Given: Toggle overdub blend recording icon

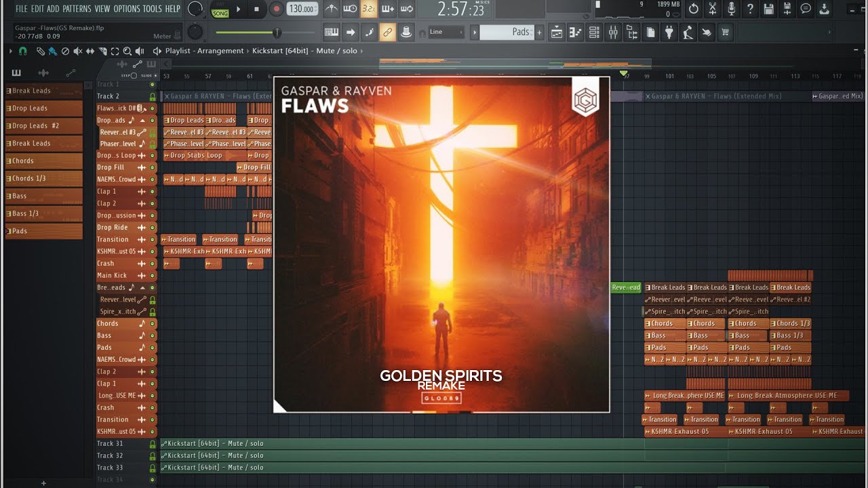Looking at the screenshot, I should [x=388, y=9].
